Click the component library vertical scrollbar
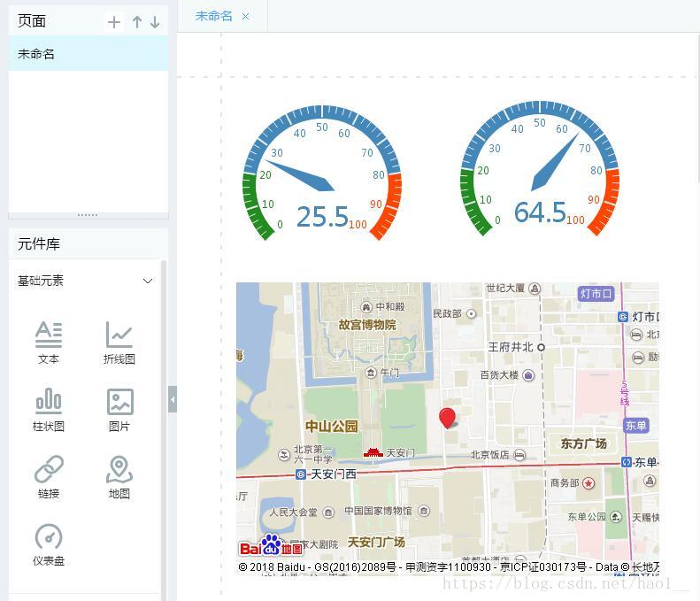Screen dimensions: 700x601 [x=164, y=430]
